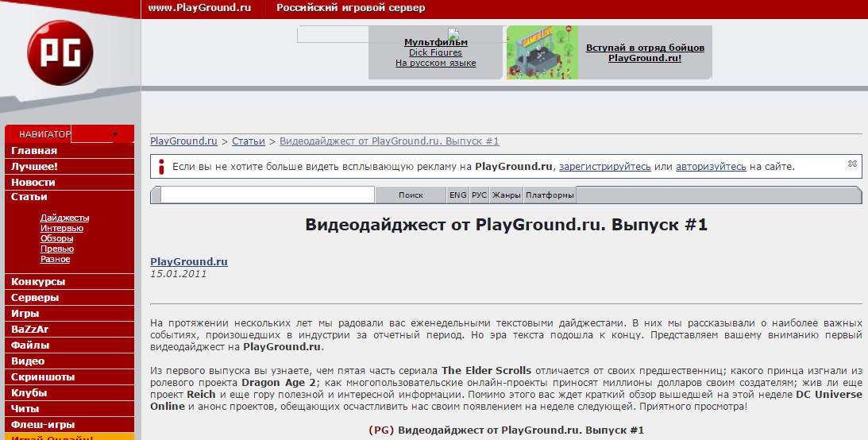The width and height of the screenshot is (868, 440).
Task: Open the Платформы filter
Action: (550, 195)
